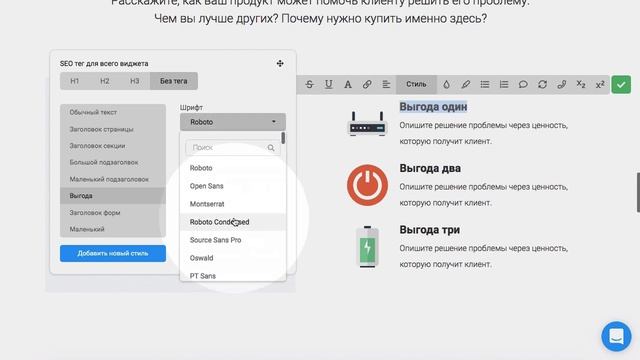
Task: Open text alignment options
Action: 386,84
